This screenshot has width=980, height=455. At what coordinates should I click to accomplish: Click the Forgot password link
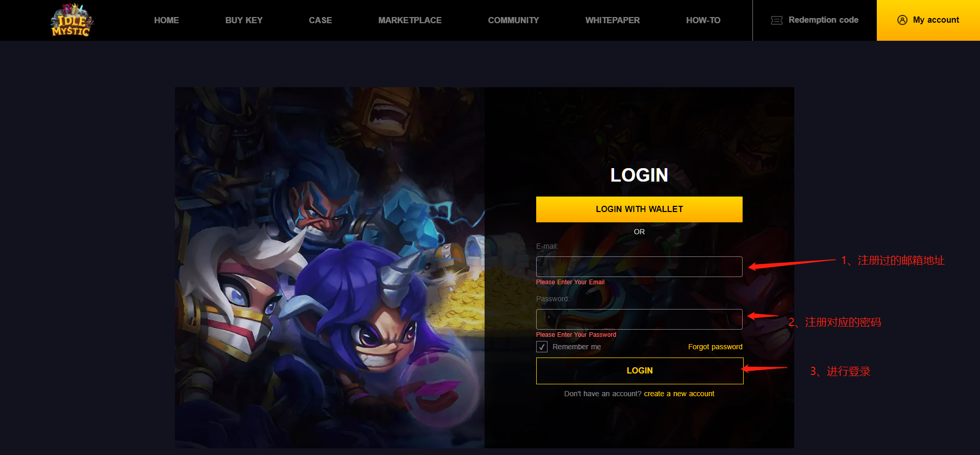715,347
